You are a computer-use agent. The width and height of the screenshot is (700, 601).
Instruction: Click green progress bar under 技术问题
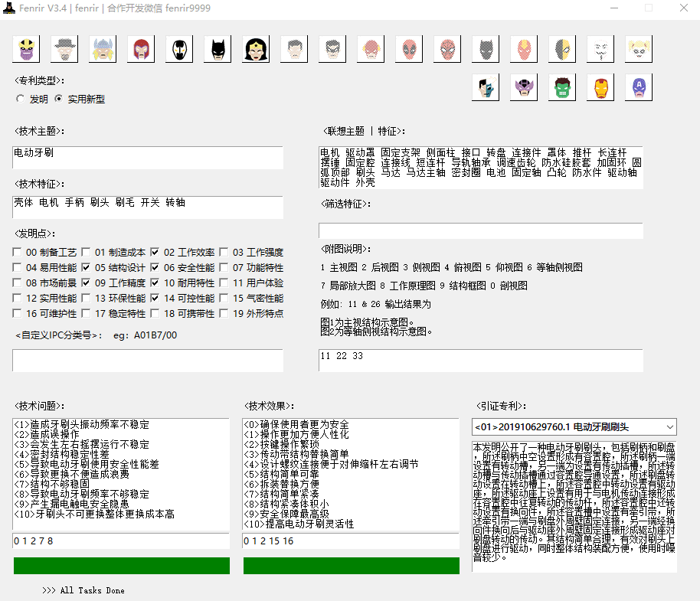click(x=122, y=566)
